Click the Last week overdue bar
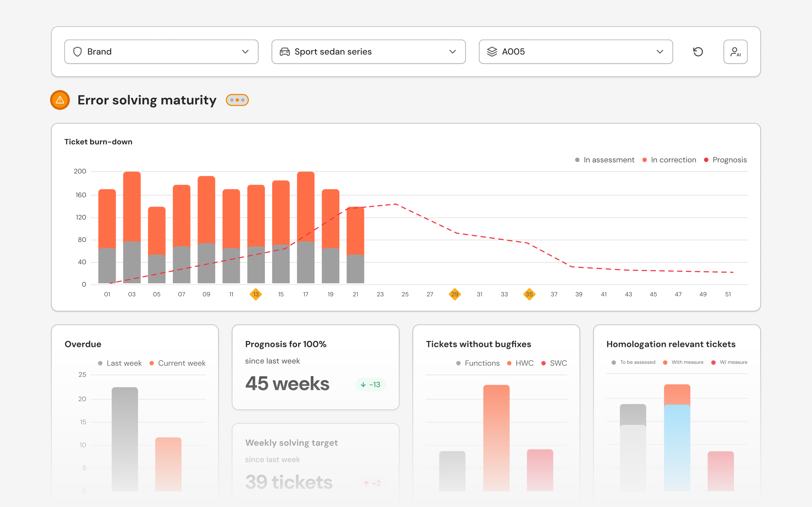The height and width of the screenshot is (507, 812). pos(124,439)
